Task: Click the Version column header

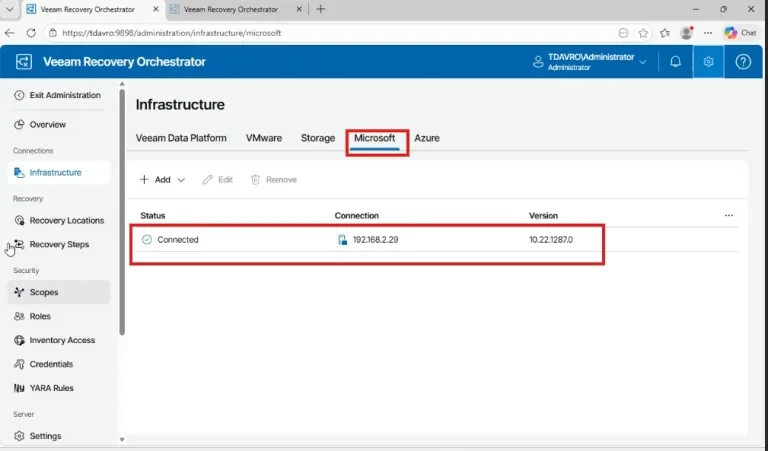Action: click(x=543, y=215)
